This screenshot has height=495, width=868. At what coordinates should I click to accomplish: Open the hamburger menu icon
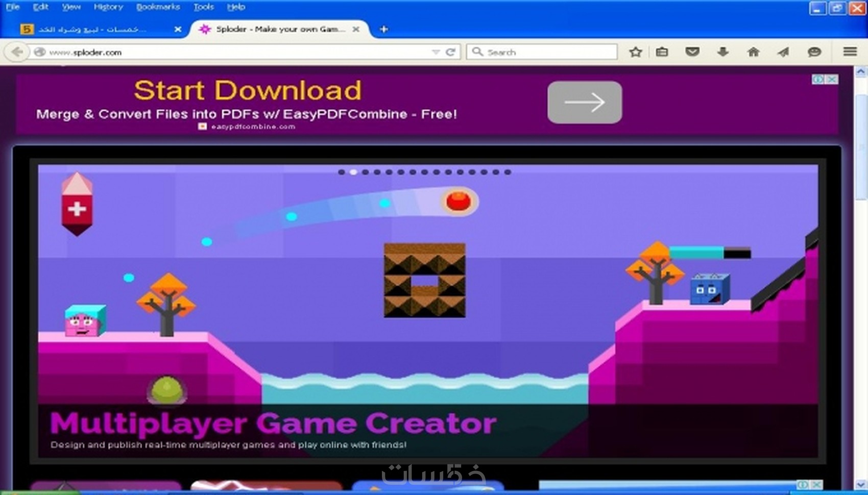[x=850, y=52]
